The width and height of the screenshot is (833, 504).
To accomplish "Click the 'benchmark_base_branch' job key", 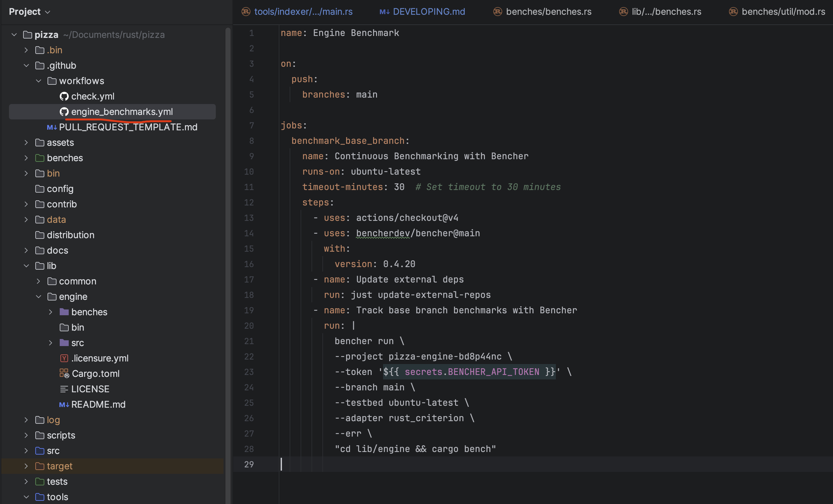I will 348,141.
